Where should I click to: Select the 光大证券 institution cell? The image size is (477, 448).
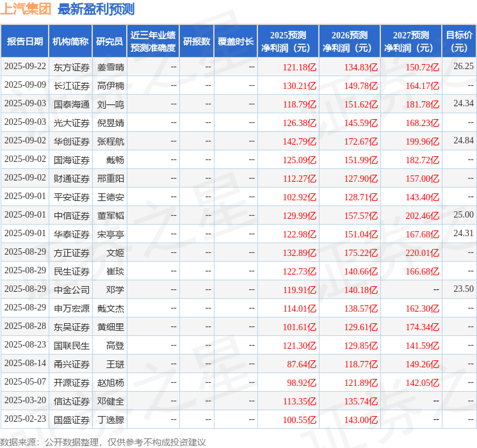point(72,123)
